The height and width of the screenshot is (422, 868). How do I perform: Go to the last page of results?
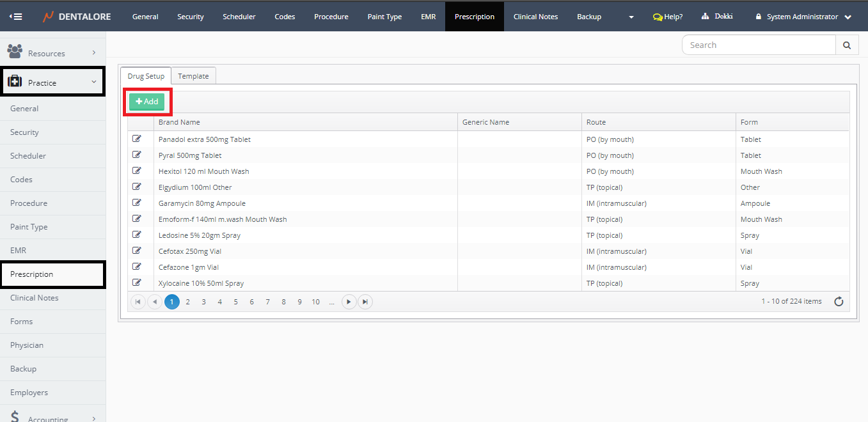[x=365, y=302]
